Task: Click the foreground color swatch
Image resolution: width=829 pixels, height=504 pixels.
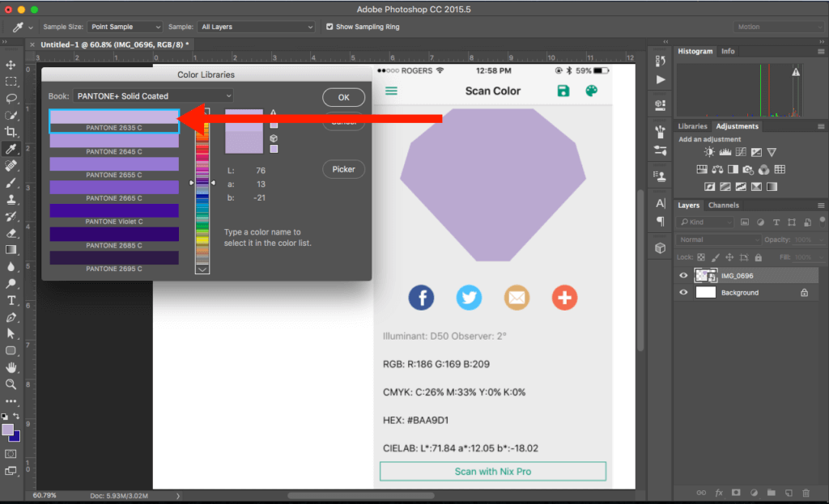Action: [x=7, y=430]
